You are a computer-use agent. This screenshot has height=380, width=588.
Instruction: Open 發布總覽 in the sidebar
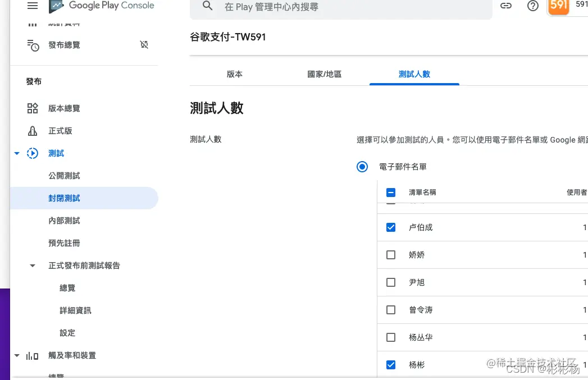coord(64,45)
